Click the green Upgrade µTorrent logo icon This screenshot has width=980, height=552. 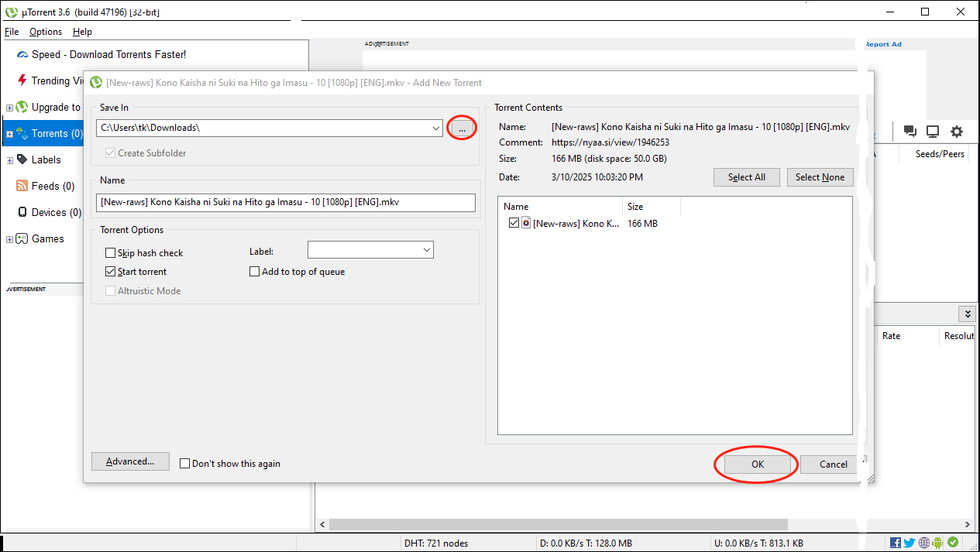click(x=22, y=107)
